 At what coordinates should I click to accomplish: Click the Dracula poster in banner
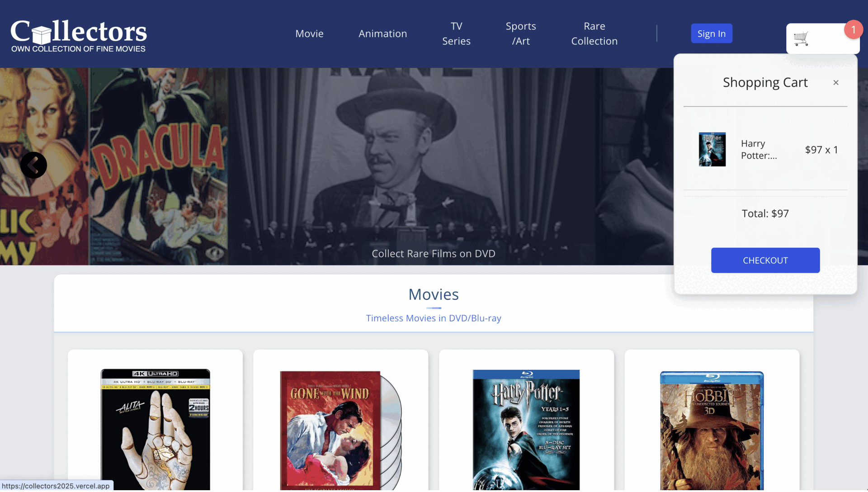pos(158,166)
